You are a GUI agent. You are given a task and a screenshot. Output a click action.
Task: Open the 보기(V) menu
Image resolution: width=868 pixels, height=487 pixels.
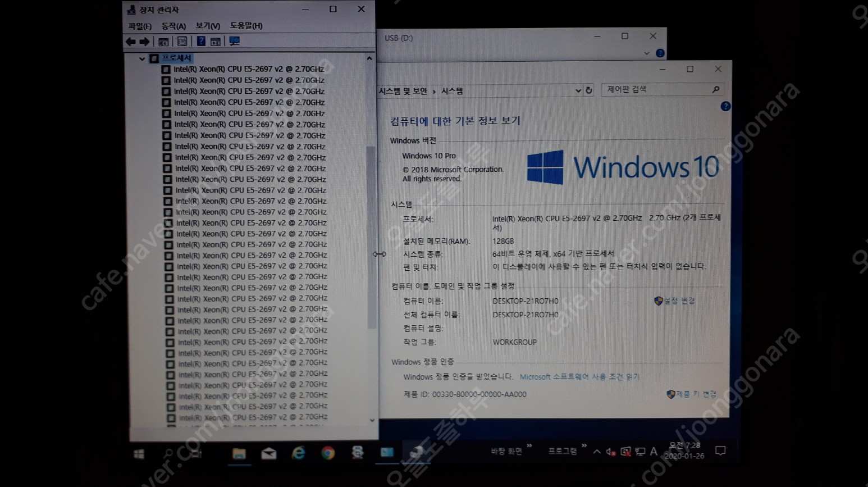[208, 26]
